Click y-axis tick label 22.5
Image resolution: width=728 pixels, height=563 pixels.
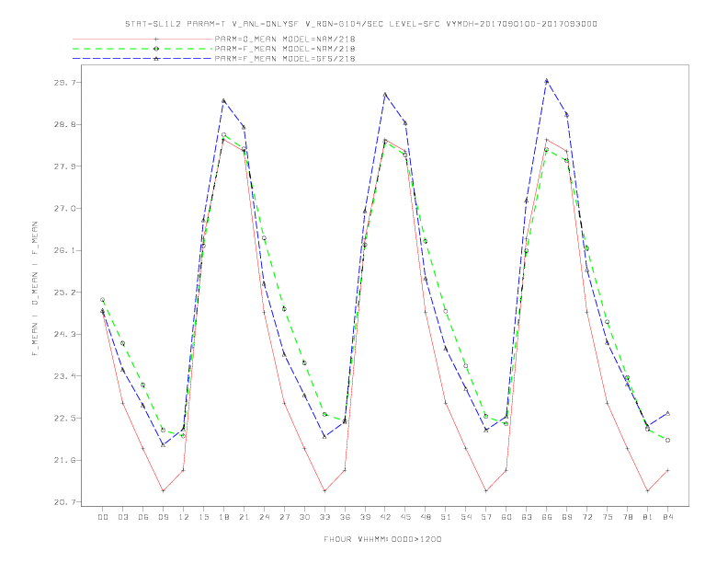click(x=63, y=418)
